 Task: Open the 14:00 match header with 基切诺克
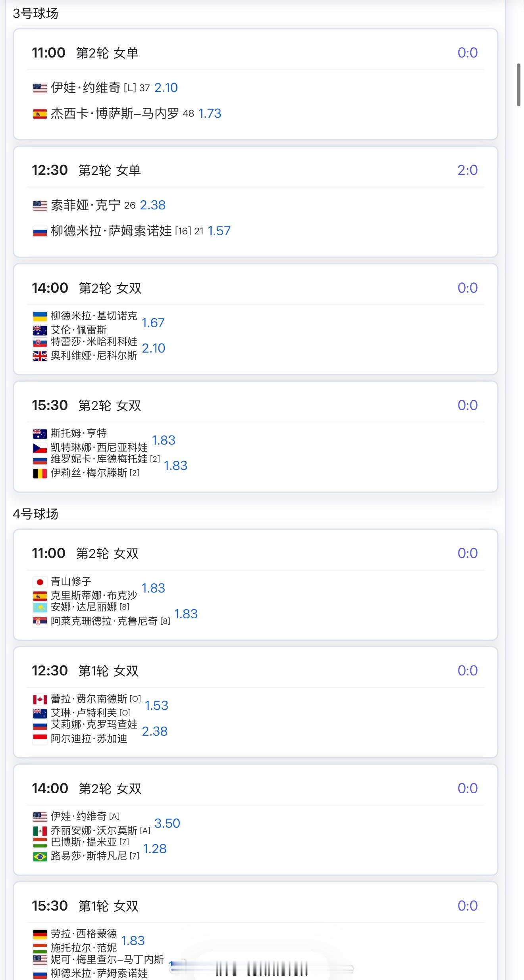click(87, 288)
